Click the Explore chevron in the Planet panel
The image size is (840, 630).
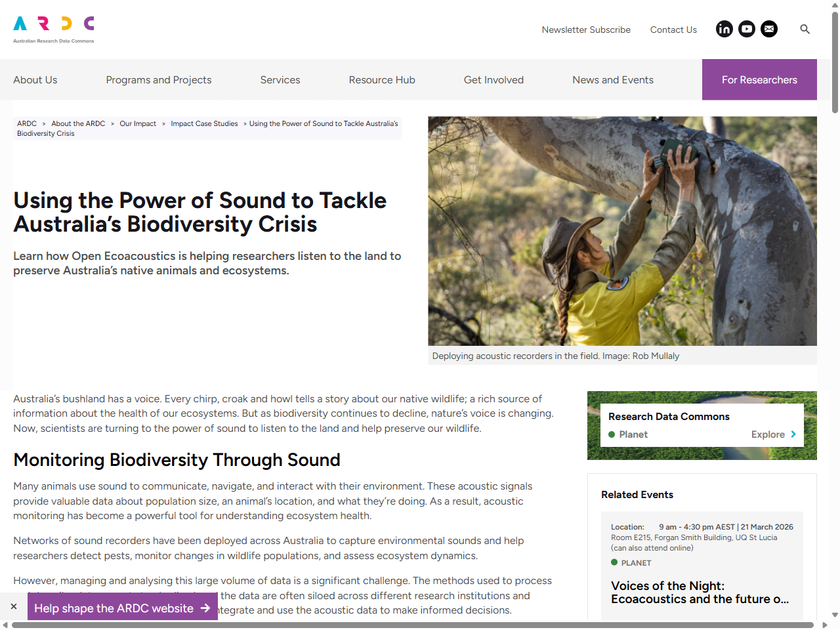(x=795, y=434)
